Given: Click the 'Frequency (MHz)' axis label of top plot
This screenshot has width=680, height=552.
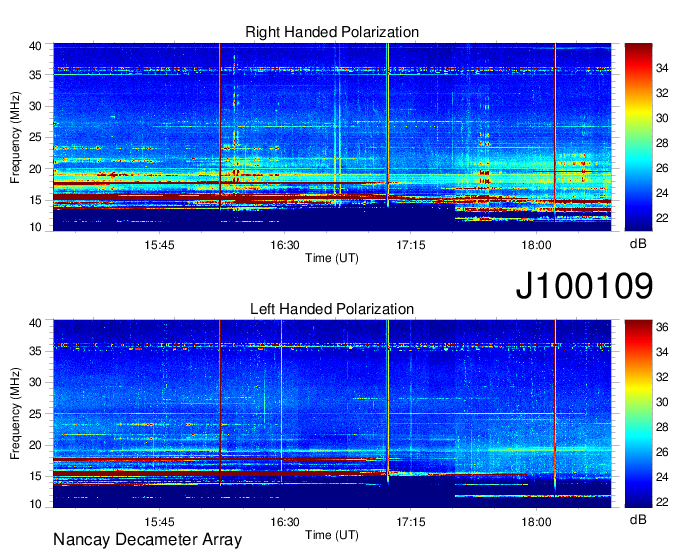Looking at the screenshot, I should 15,137.
